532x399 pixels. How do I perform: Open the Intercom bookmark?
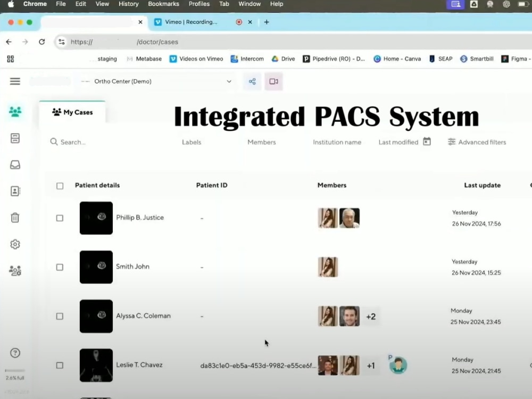247,59
